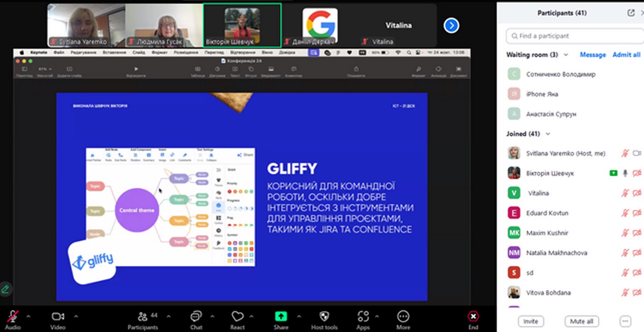
Task: Click the green annotation pencil icon
Action: (5, 289)
